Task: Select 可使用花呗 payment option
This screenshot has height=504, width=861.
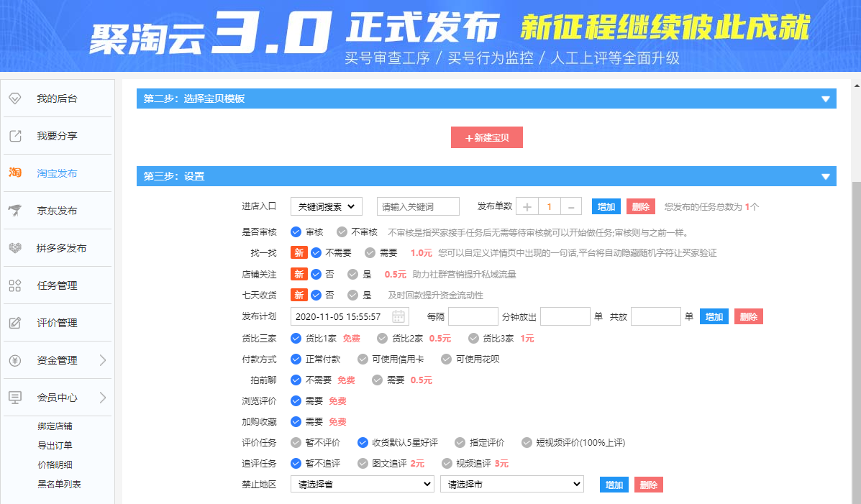Action: (447, 359)
